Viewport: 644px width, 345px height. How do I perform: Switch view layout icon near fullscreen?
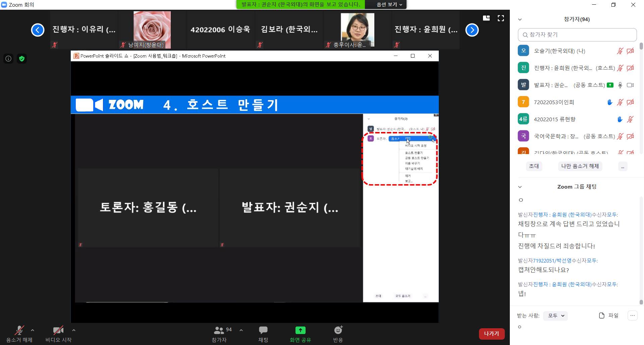486,18
